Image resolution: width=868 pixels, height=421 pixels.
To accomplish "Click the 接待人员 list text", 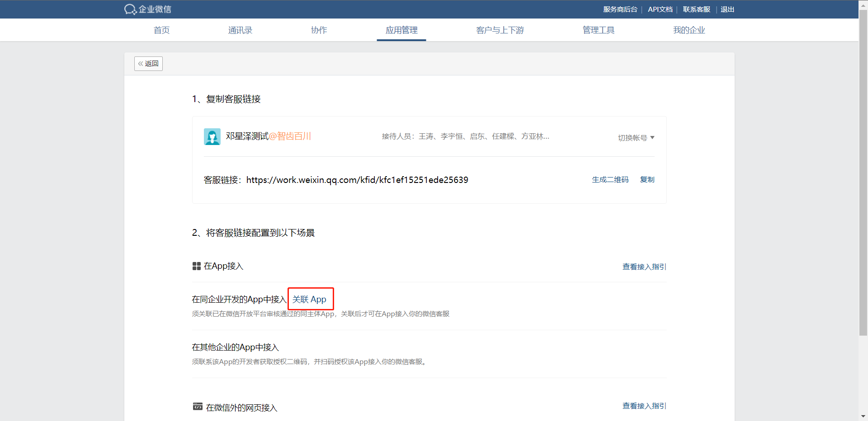I will [466, 136].
